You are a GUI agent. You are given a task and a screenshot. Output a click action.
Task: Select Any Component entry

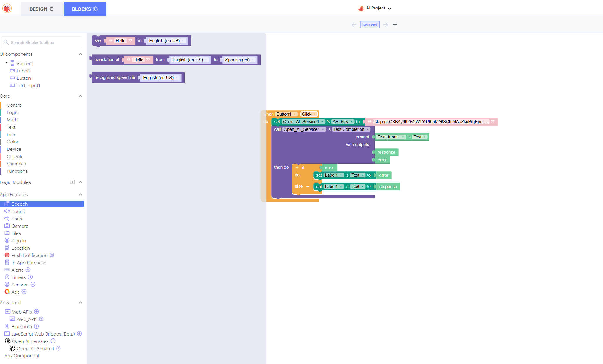coord(22,355)
